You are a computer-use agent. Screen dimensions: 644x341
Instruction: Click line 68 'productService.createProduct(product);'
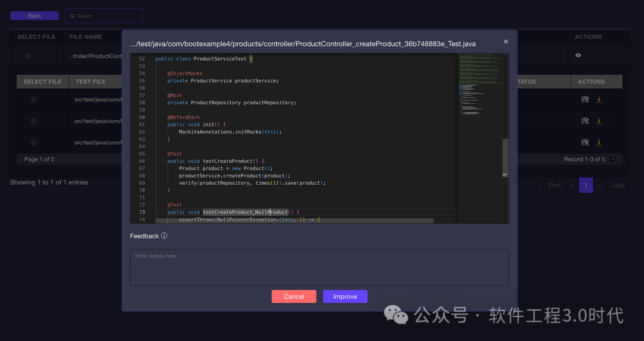coord(235,176)
